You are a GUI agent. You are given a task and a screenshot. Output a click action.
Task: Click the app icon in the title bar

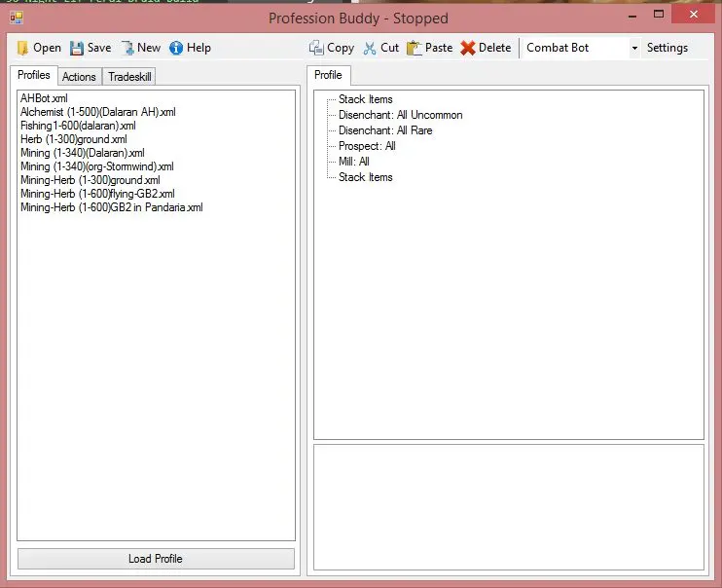17,17
